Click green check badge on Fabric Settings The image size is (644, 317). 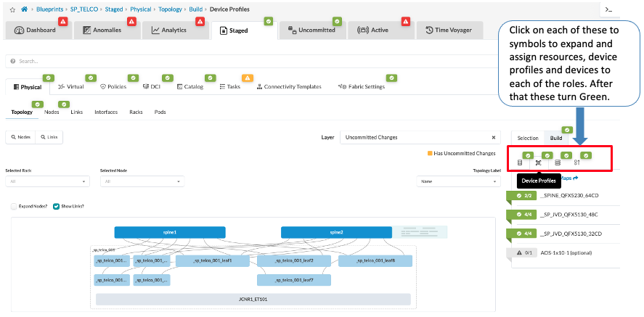391,78
